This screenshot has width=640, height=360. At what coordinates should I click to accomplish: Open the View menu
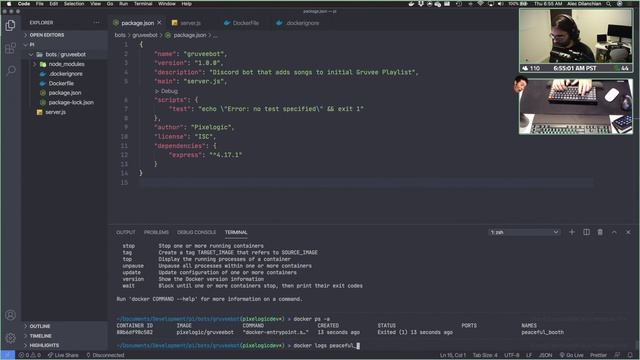(96, 4)
